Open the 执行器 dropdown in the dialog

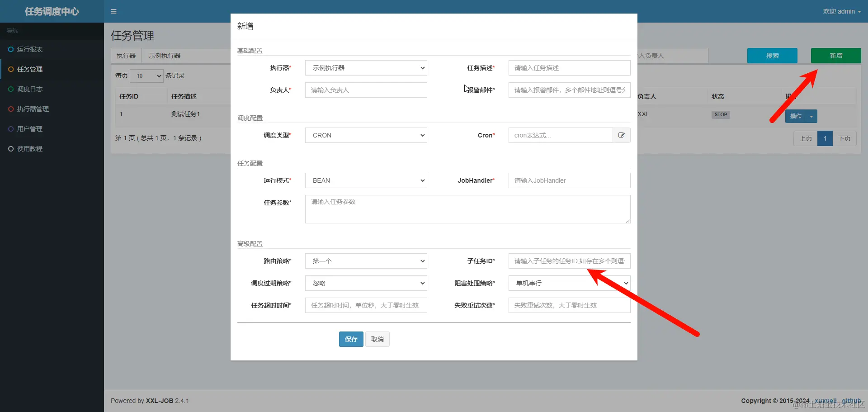click(366, 68)
